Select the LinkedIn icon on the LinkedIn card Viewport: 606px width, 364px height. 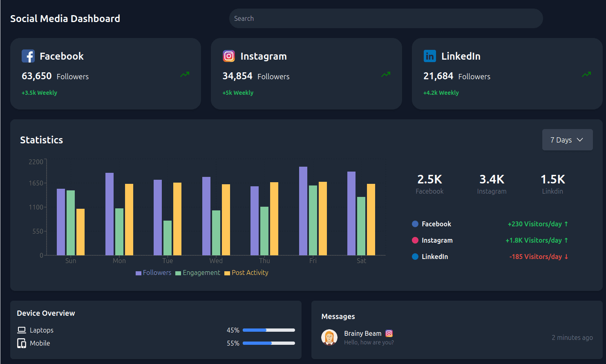(x=429, y=56)
